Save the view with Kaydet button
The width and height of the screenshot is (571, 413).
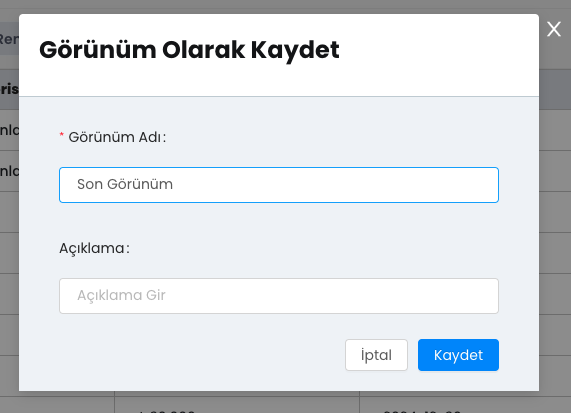(458, 355)
